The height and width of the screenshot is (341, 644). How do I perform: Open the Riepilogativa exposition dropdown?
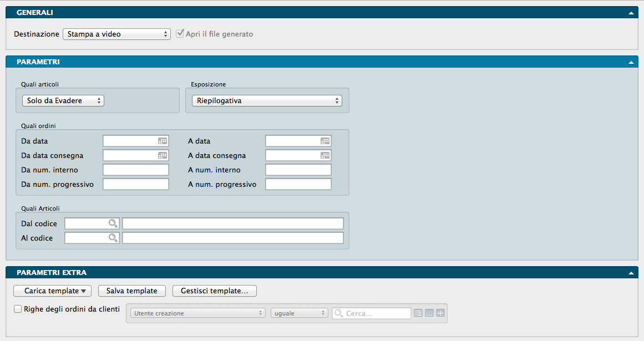click(266, 101)
